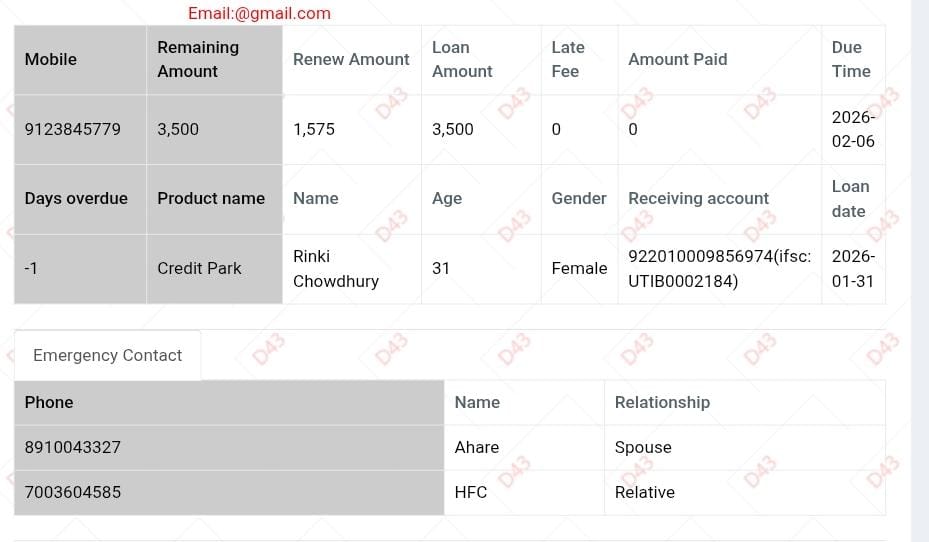Click the vertical scrollbar on the right edge
This screenshot has height=542, width=929.
920,270
